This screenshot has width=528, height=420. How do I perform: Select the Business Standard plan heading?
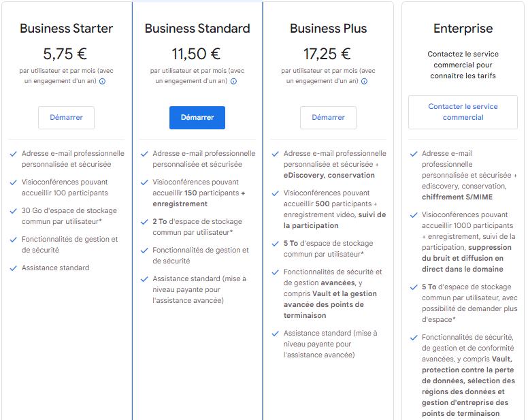(x=197, y=29)
